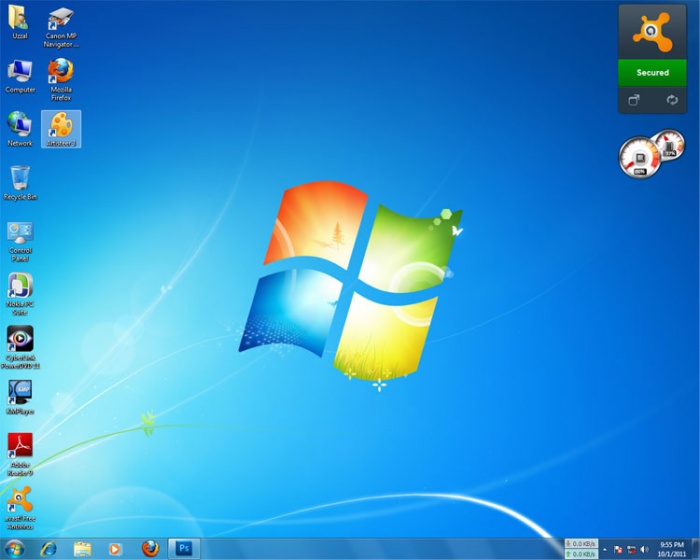The width and height of the screenshot is (700, 560).
Task: Click the upload speed 0.0 KB/s indicator
Action: point(581,554)
